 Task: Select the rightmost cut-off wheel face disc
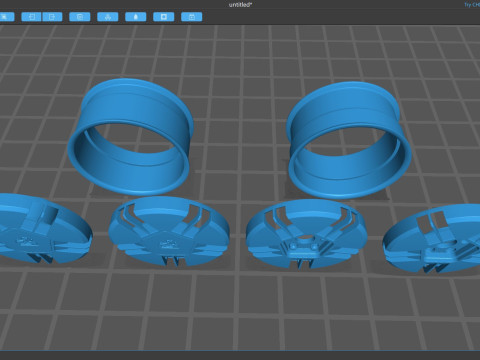(433, 238)
